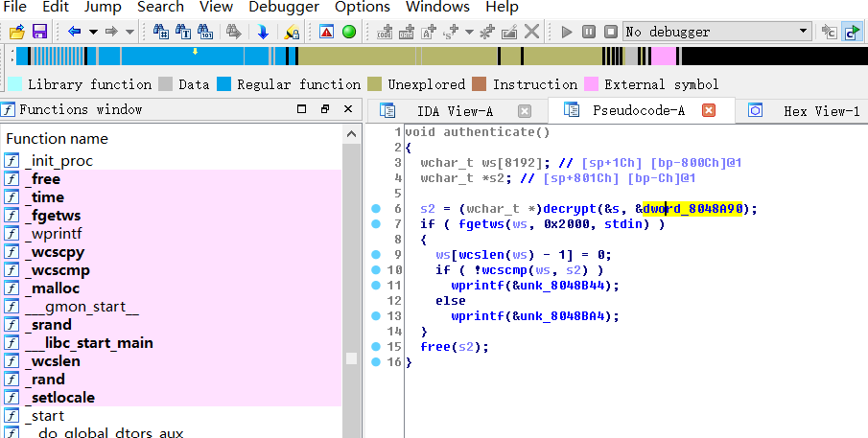The width and height of the screenshot is (868, 438).
Task: Click the convert-to-code toolbar icon
Action: click(x=385, y=32)
